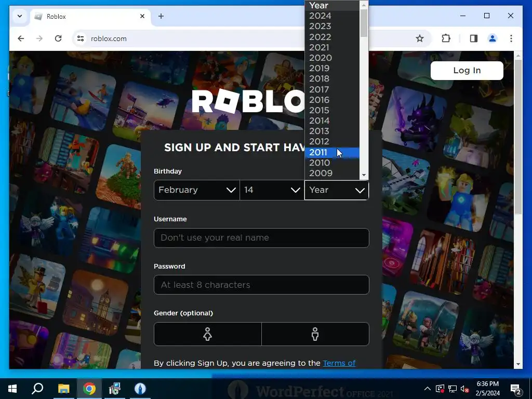Click the year list scroll-up arrow
Screen dimensions: 532x399
point(364,5)
